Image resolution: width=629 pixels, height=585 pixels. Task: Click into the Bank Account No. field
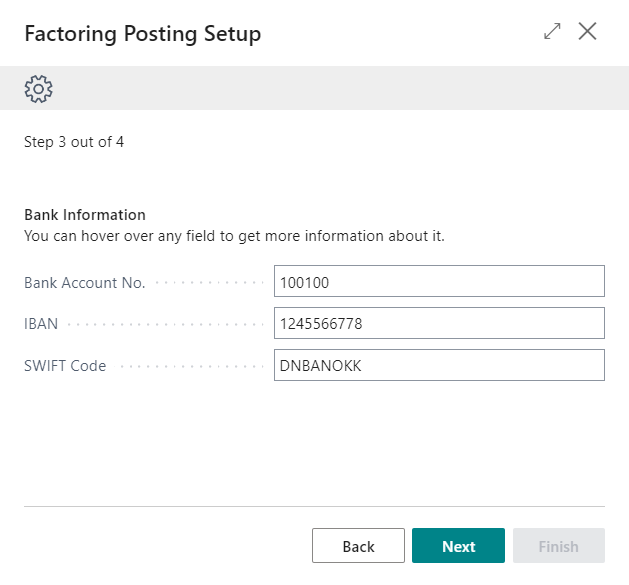(x=439, y=282)
